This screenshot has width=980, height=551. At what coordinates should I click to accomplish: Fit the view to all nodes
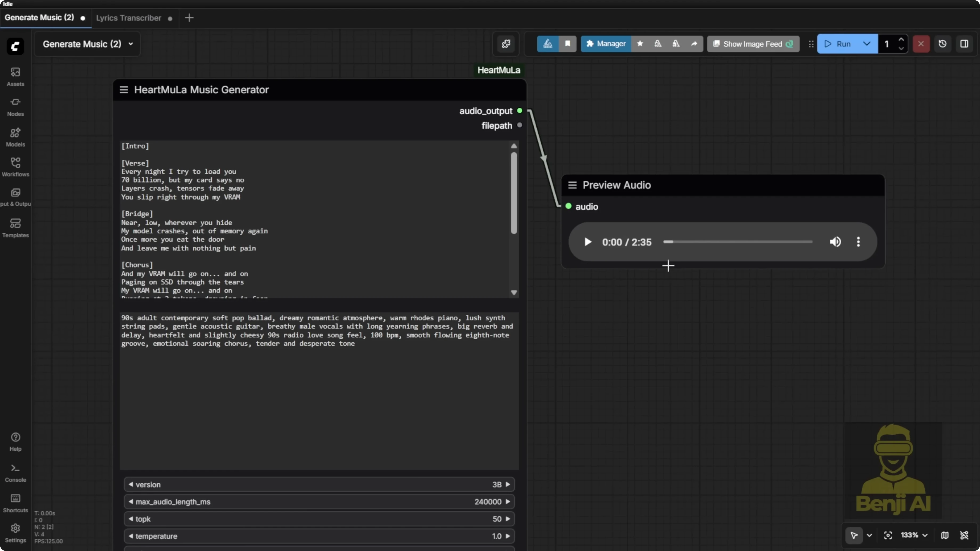click(x=888, y=535)
